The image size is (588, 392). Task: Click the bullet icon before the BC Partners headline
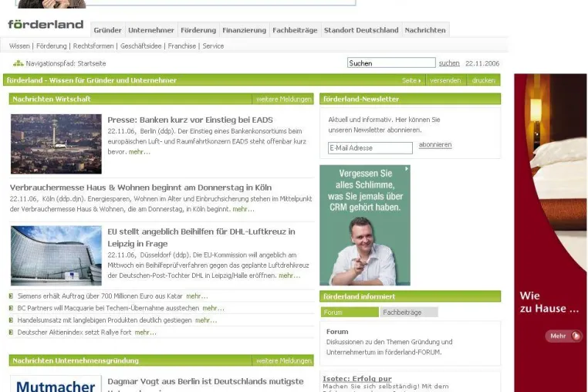(x=12, y=308)
